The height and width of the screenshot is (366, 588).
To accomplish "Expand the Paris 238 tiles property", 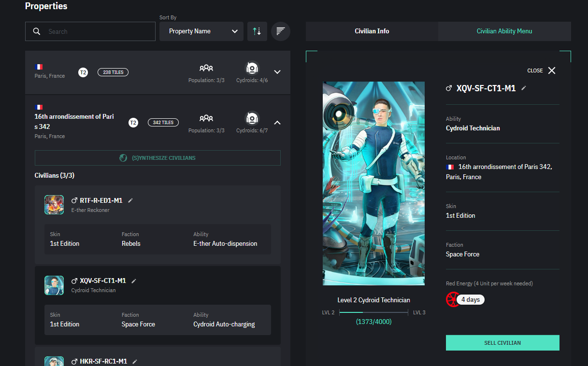I will 277,72.
